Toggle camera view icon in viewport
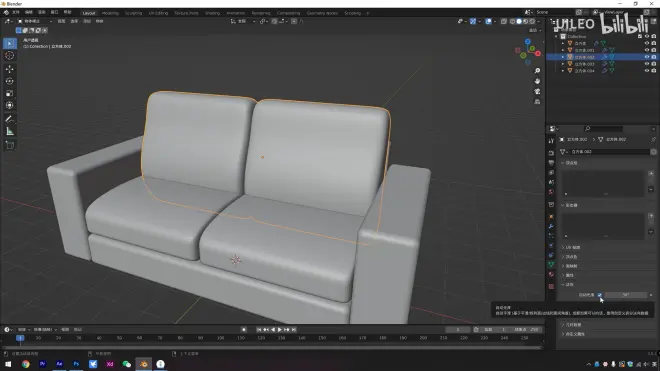The width and height of the screenshot is (660, 371). (537, 91)
